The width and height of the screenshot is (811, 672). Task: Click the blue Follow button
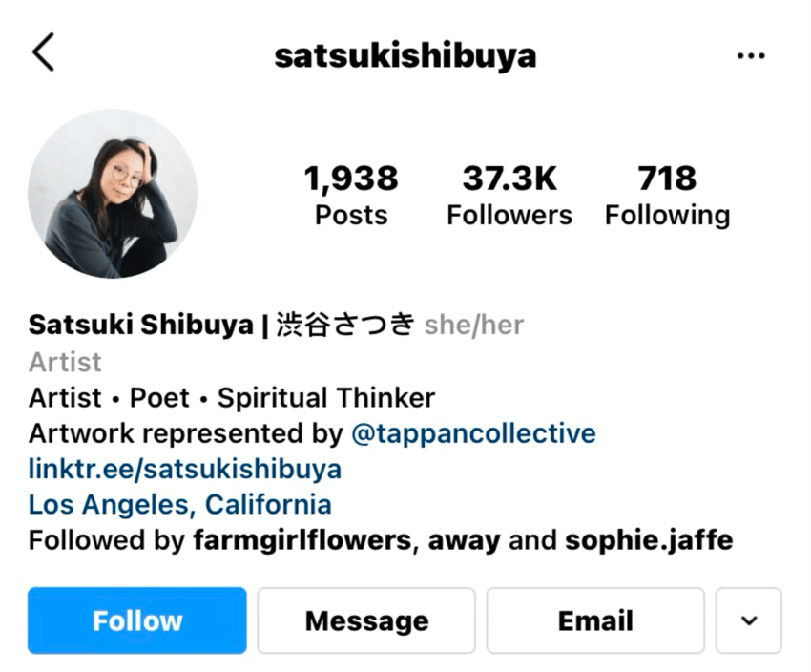(137, 620)
